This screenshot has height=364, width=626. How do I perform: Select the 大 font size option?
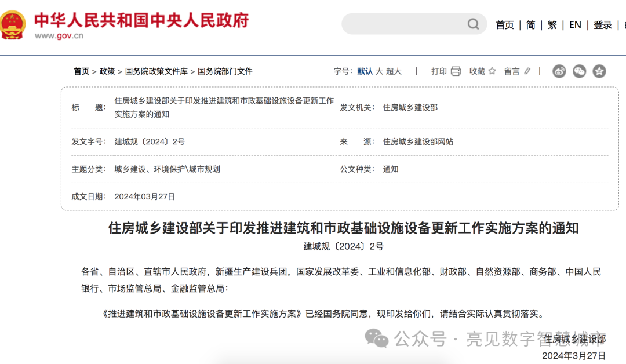point(380,71)
